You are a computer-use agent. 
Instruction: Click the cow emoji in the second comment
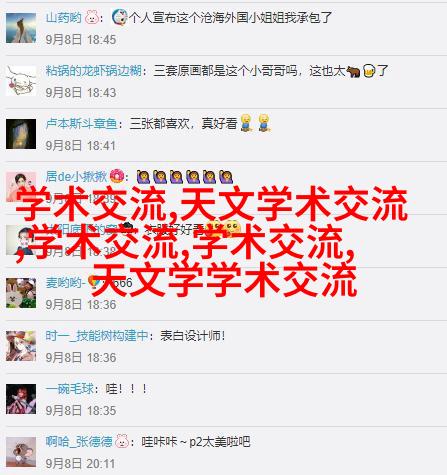[353, 71]
